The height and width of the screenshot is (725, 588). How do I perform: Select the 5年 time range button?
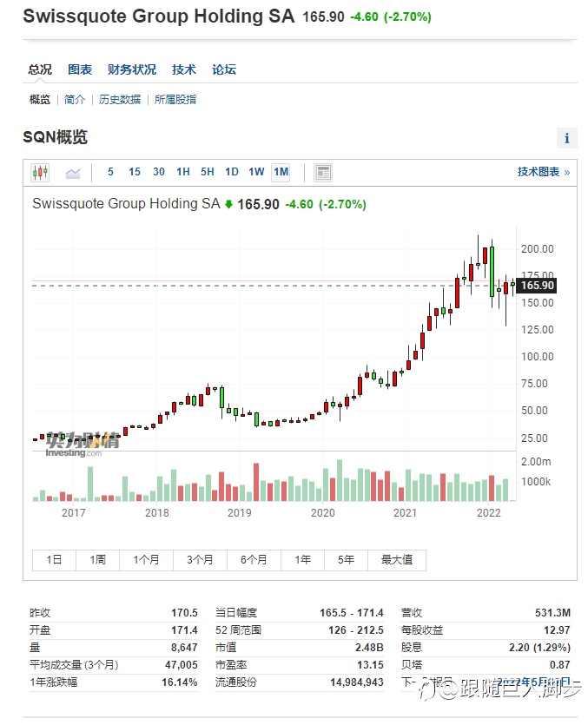(346, 560)
